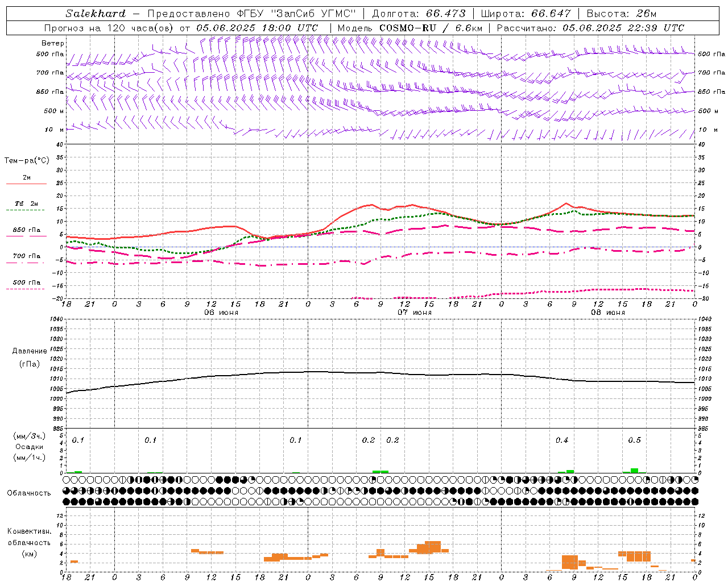Click the solid red line sample under 2м

coord(26,184)
